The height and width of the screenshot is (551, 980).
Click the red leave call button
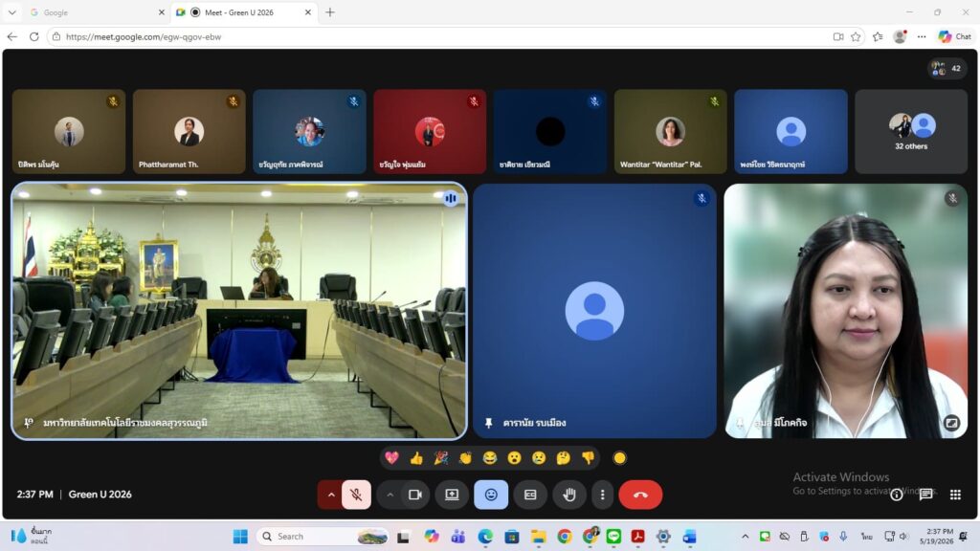coord(640,495)
